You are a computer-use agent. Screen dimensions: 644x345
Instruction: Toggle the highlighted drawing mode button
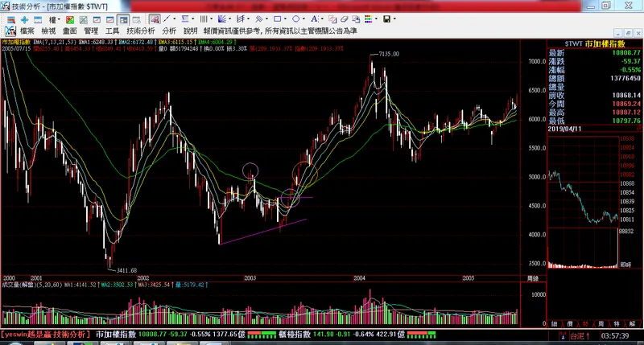(155, 19)
